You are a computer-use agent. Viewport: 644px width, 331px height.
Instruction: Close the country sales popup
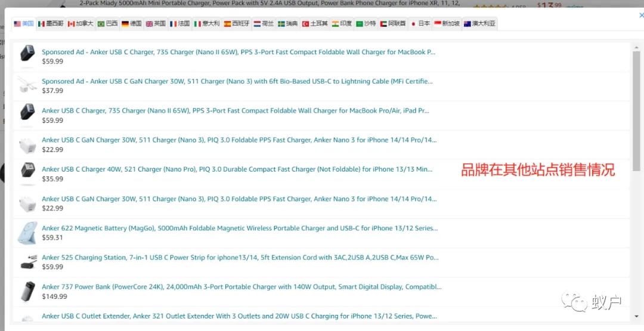coord(641,15)
